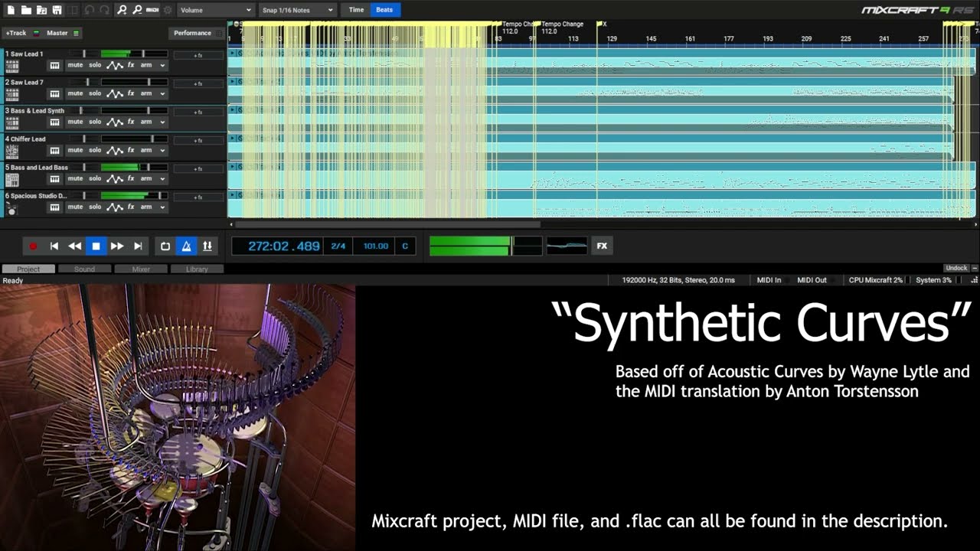Undock the bottom panel
The image size is (980, 551).
956,268
